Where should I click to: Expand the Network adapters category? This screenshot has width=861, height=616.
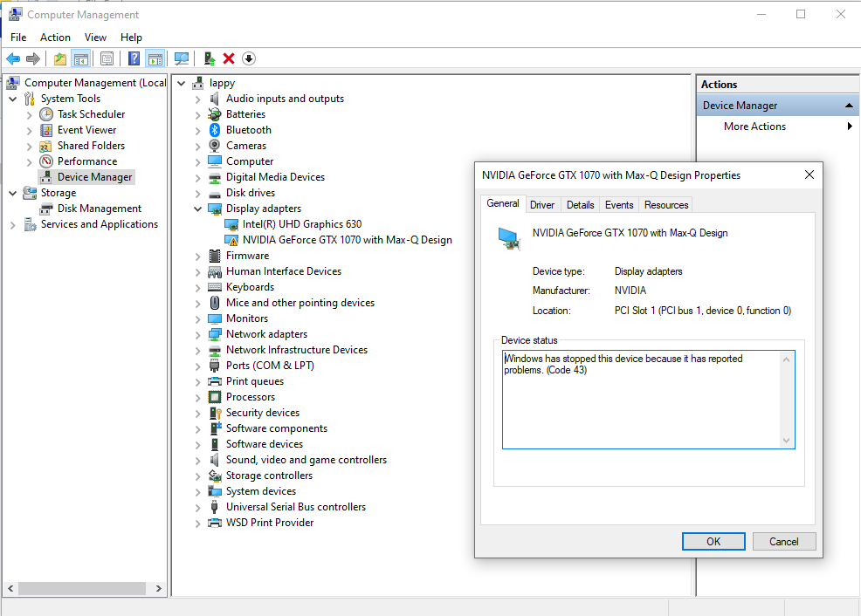(x=197, y=334)
